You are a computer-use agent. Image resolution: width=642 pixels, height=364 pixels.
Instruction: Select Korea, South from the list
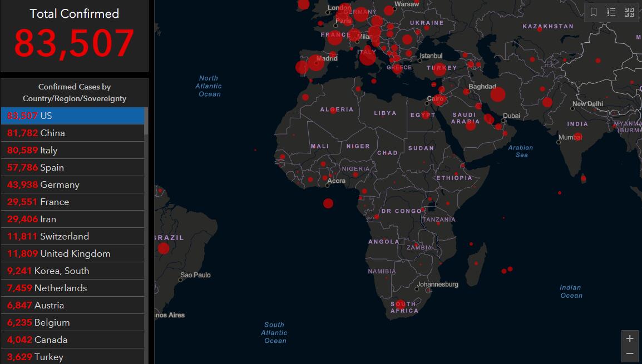[72, 271]
